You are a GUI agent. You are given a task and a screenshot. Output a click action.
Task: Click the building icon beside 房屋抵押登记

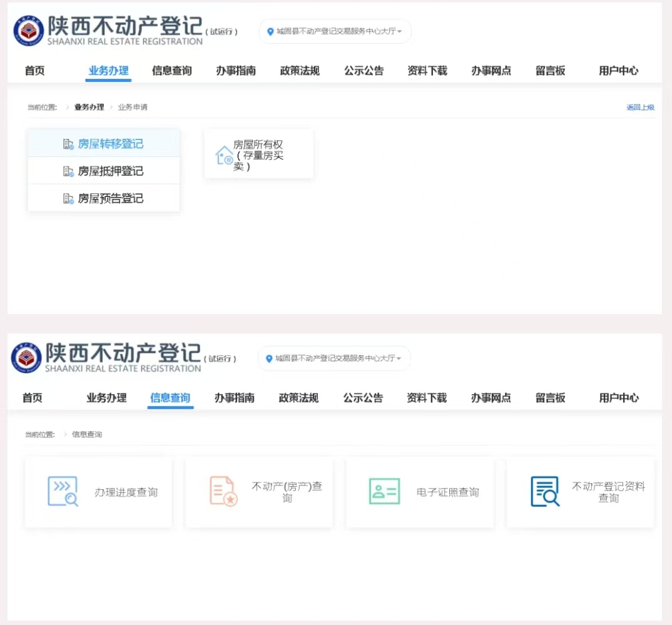click(x=68, y=171)
